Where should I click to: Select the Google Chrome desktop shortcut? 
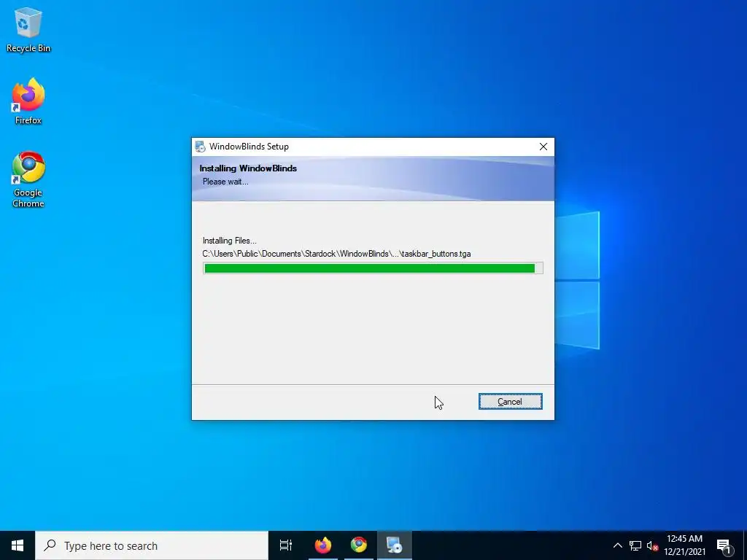[28, 179]
